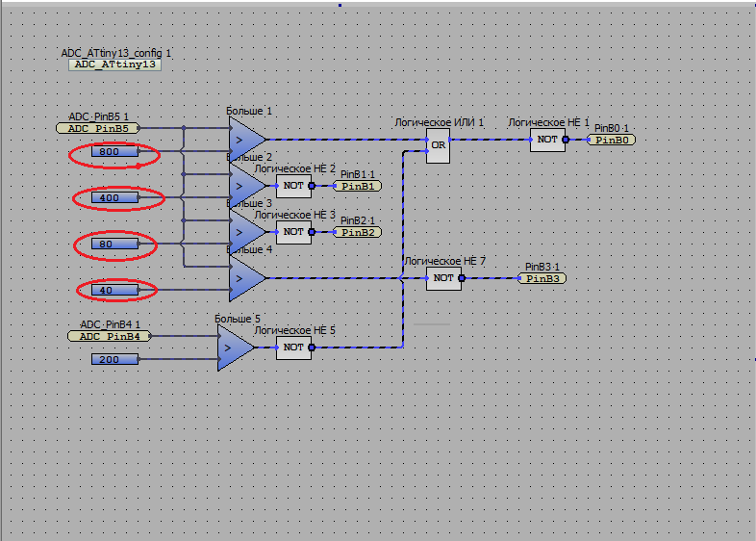Select the Логическое НЕ 7 NOT block
Screen dimensions: 756x541
click(x=442, y=278)
